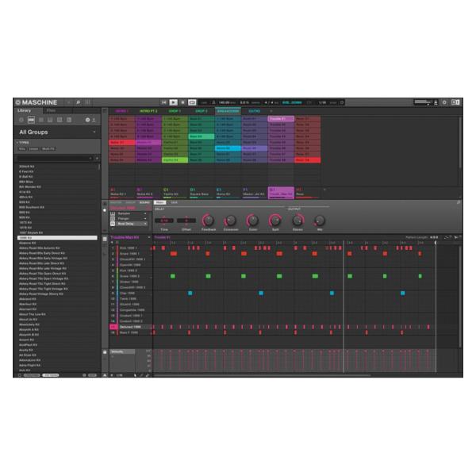Select the Multi FX type tag
Viewport: 476px width, 476px height.
(48, 149)
